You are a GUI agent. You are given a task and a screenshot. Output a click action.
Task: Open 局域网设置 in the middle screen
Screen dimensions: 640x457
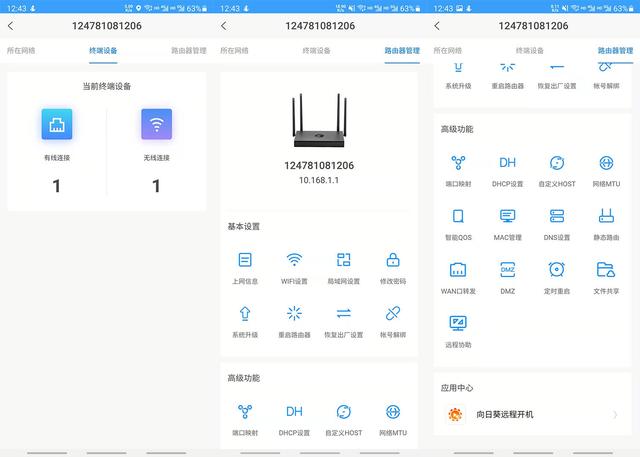344,268
